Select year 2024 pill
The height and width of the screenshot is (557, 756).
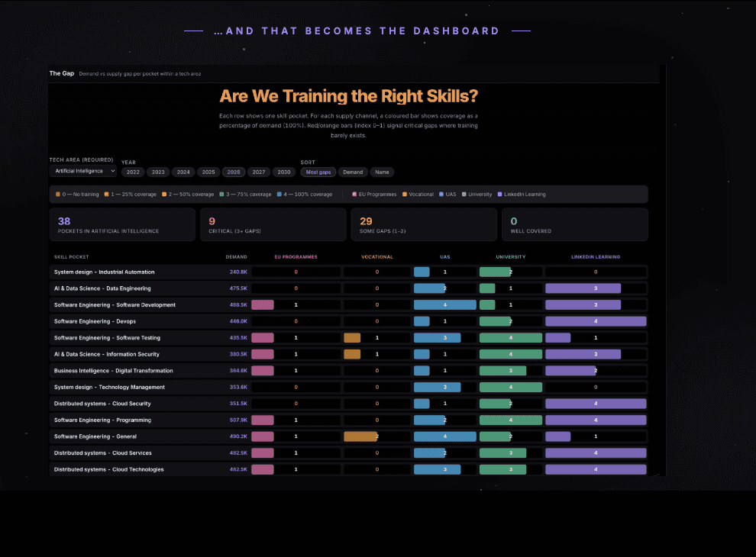[x=183, y=172]
